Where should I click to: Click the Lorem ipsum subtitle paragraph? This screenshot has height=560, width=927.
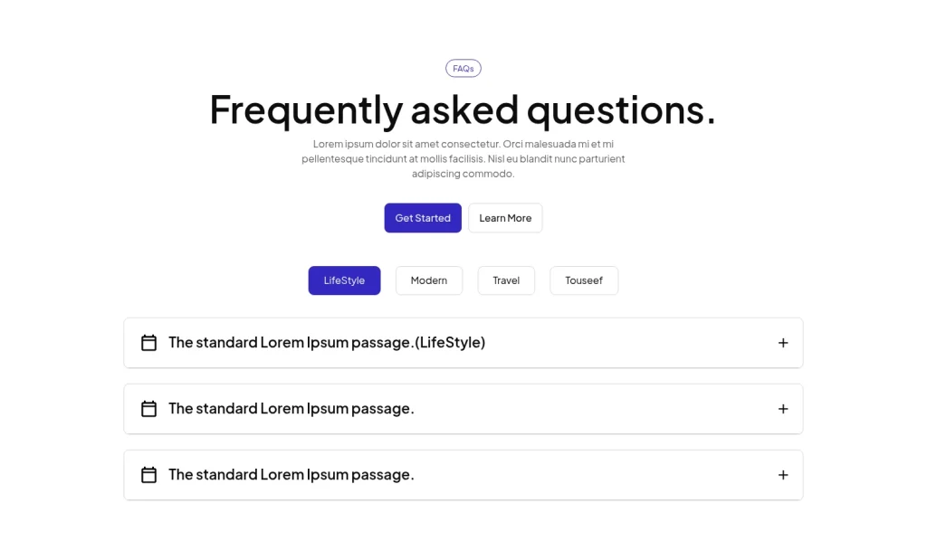(x=463, y=158)
